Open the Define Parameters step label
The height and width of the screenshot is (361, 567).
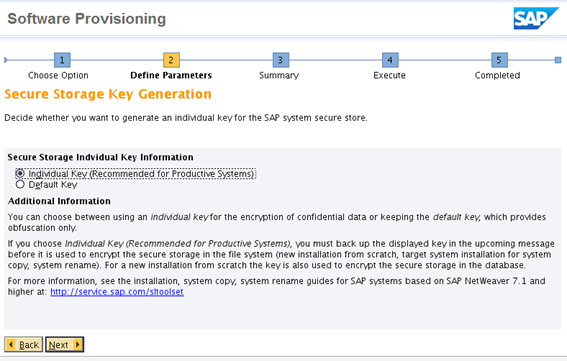[x=171, y=75]
